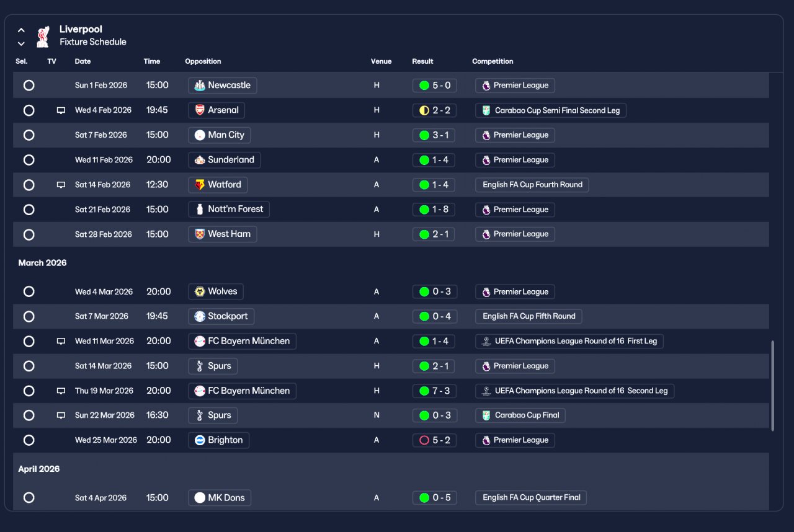Image resolution: width=794 pixels, height=532 pixels.
Task: Click Premier League logo on Newcastle row
Action: tap(486, 86)
